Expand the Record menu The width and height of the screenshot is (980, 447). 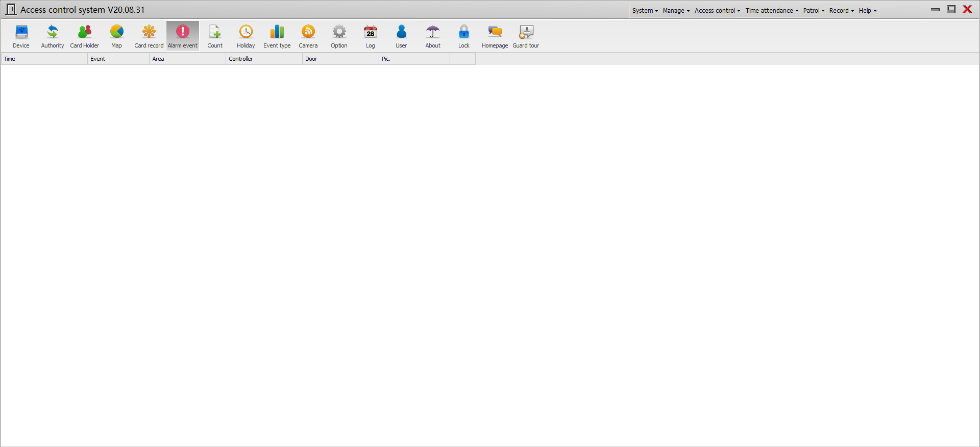(x=842, y=10)
